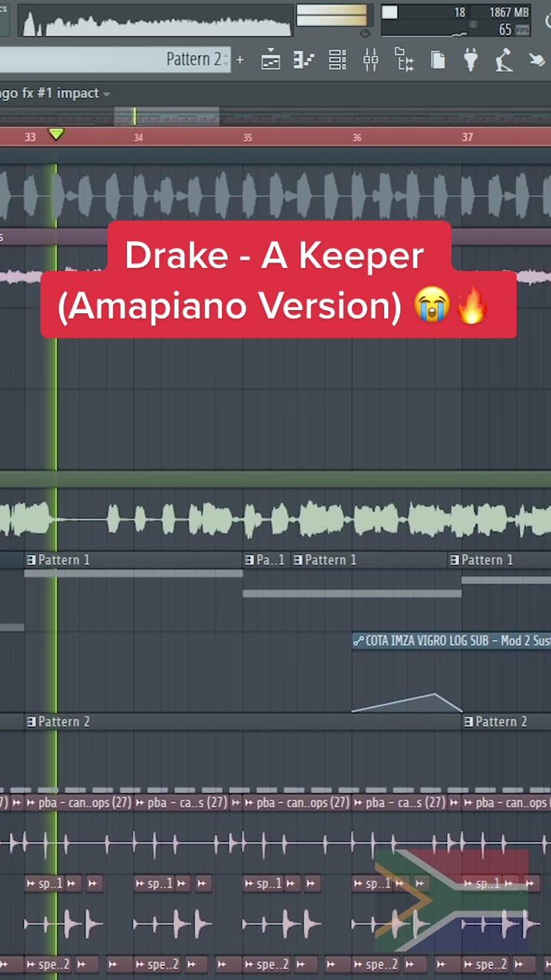Click the green playhead marker on the timeline
551x980 pixels.
(56, 135)
